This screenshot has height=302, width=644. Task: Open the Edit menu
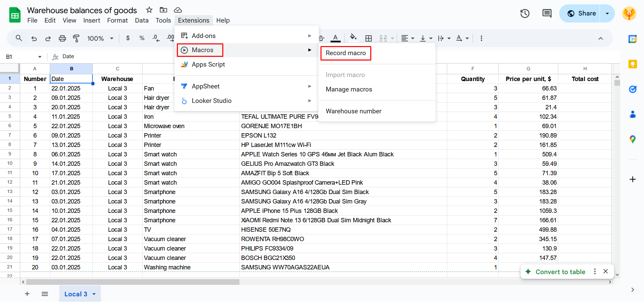click(50, 21)
